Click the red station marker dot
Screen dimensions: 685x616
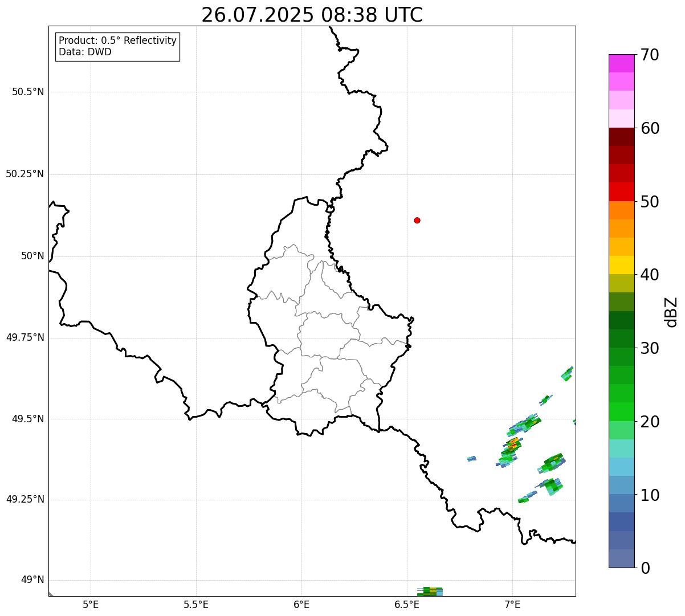[417, 220]
